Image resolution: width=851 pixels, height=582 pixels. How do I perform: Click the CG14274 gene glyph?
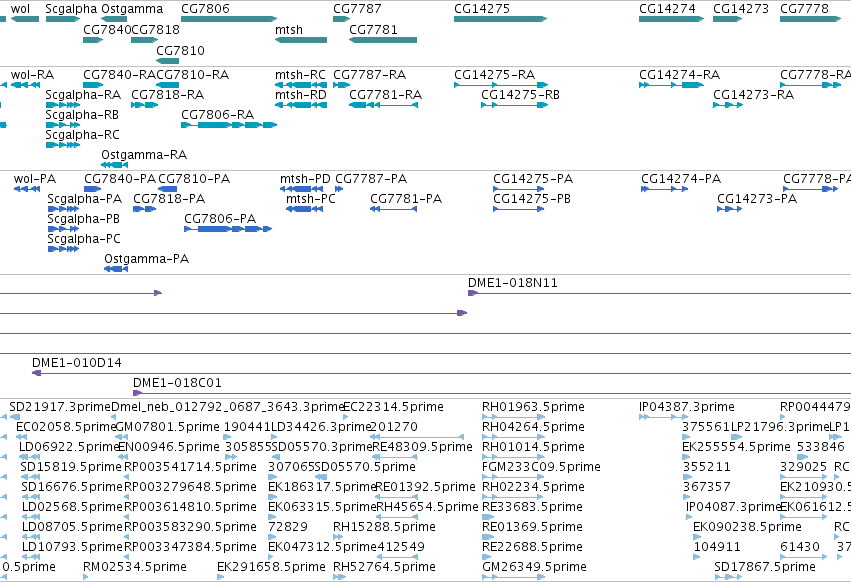671,19
